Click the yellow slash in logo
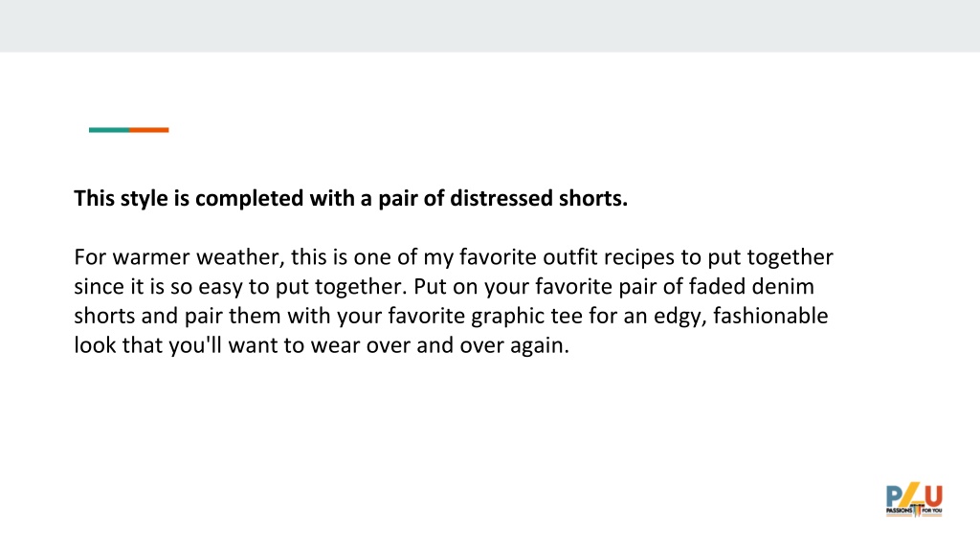This screenshot has height=551, width=980. [909, 495]
